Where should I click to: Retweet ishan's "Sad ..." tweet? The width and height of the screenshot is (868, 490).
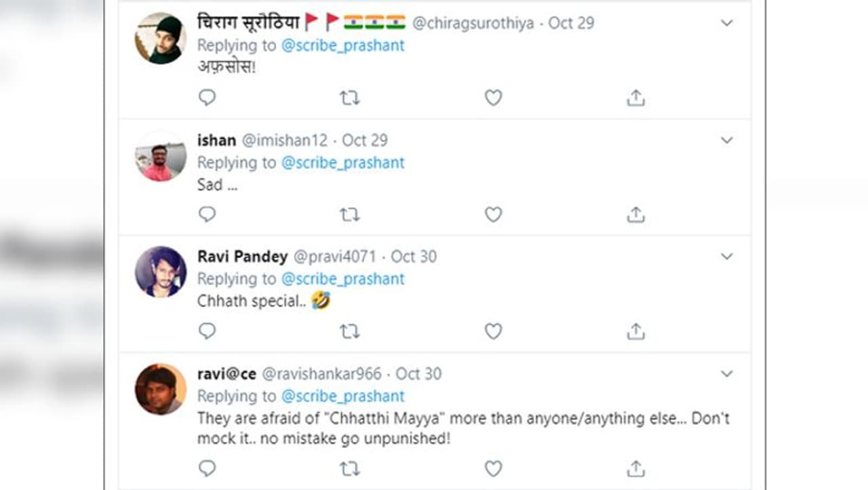349,214
